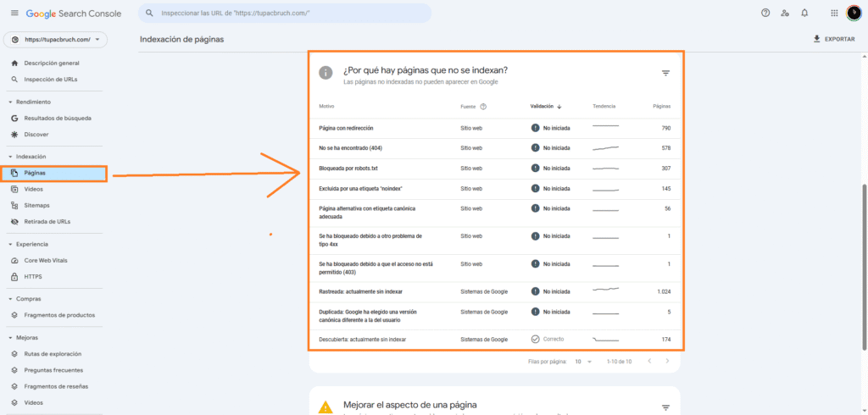Click the search magnifier icon

[149, 13]
